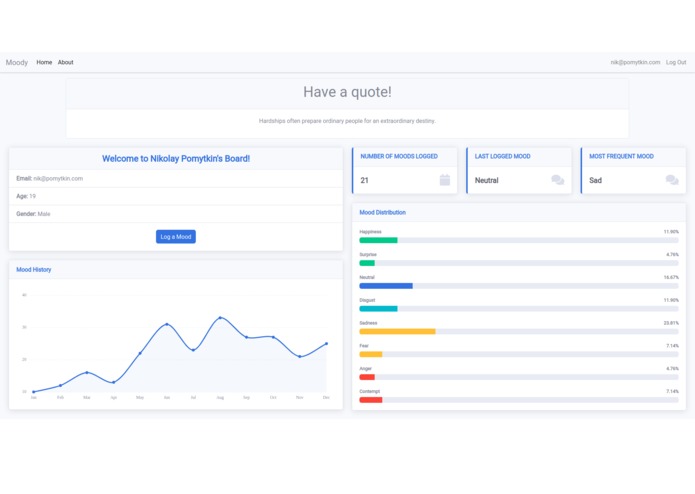The image size is (695, 494).
Task: Click the Fear progress bar
Action: click(x=519, y=354)
